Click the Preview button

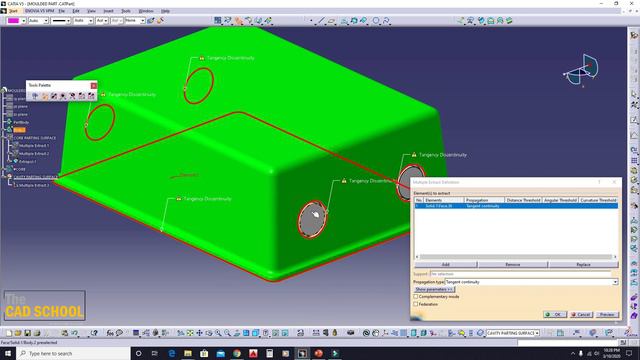coord(607,315)
